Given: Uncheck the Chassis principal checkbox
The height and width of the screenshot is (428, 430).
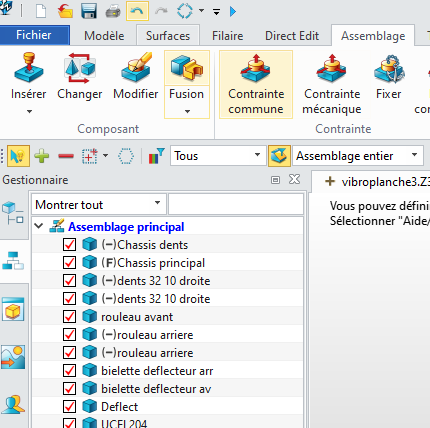Looking at the screenshot, I should (69, 262).
